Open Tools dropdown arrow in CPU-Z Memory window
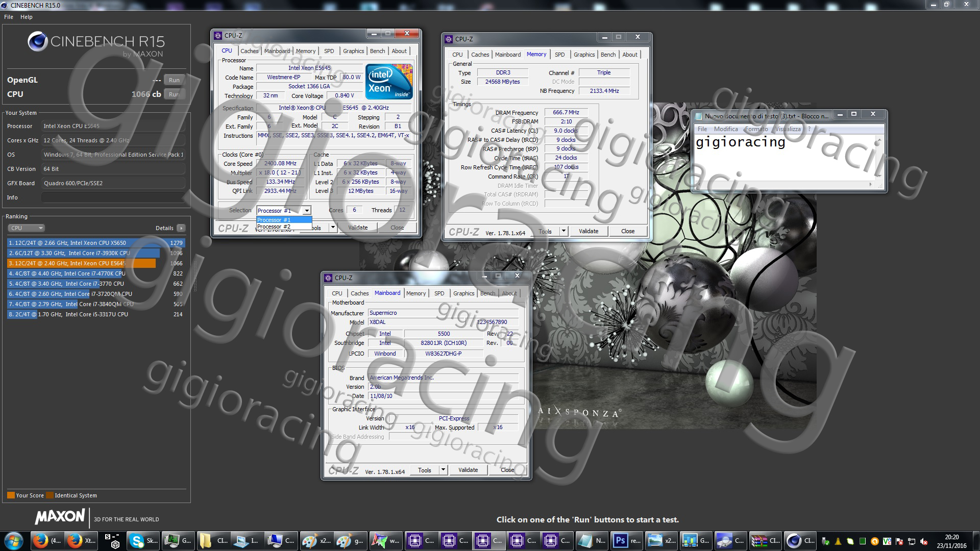This screenshot has height=551, width=980. click(563, 231)
